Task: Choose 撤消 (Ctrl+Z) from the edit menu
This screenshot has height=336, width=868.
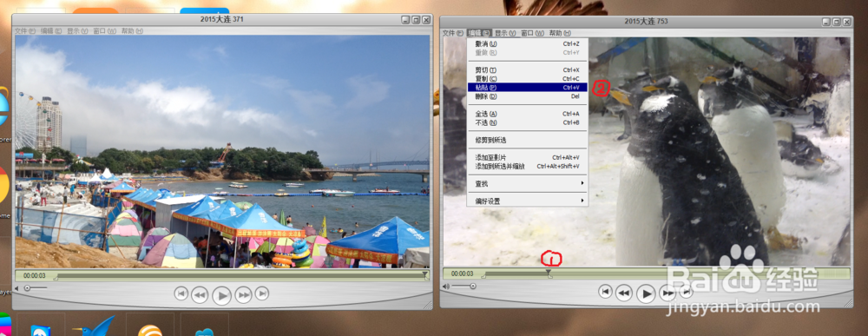Action: [x=528, y=43]
